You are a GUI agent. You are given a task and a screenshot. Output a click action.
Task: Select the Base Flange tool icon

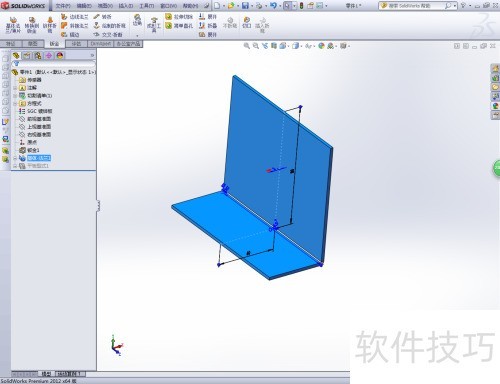tap(13, 24)
